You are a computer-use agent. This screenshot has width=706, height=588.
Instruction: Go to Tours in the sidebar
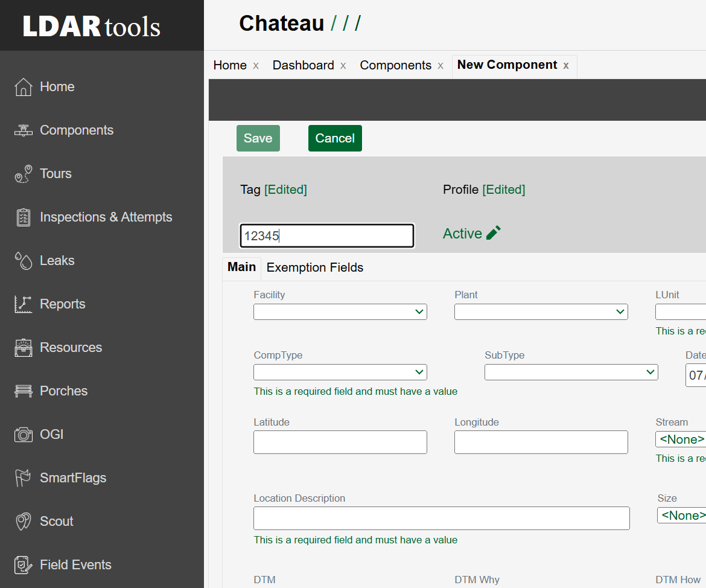[56, 173]
